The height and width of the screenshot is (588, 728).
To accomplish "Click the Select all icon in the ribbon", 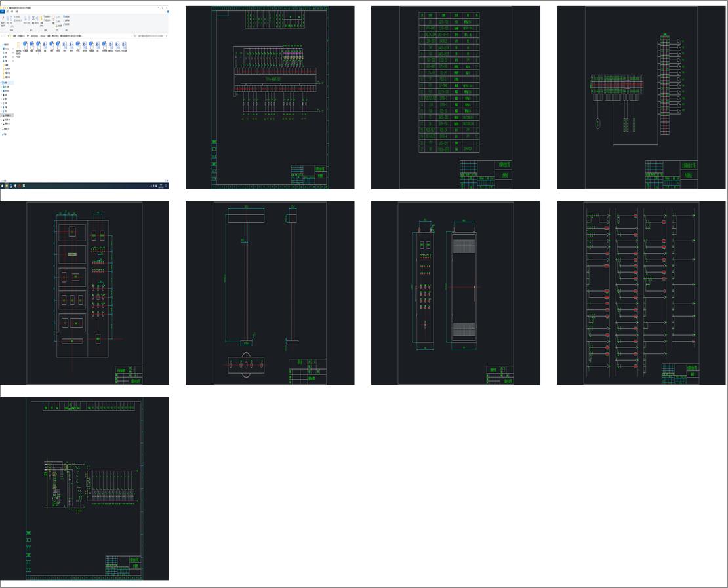I will pos(65,16).
